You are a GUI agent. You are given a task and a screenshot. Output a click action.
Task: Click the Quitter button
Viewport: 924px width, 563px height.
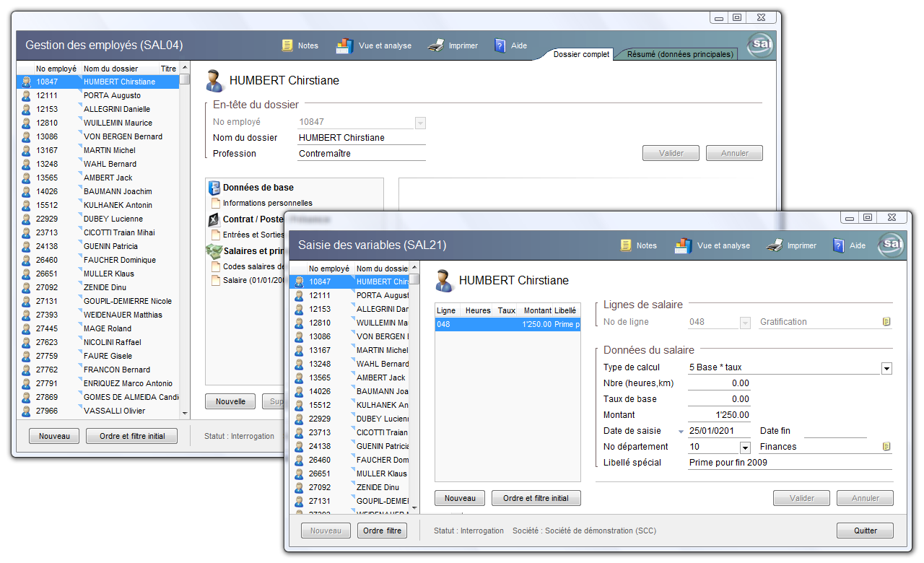[x=865, y=531]
